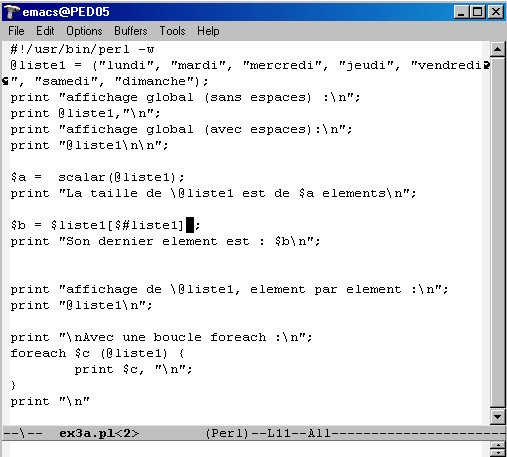Click on "Son dernier element est" line
The height and width of the screenshot is (457, 507).
tap(165, 241)
